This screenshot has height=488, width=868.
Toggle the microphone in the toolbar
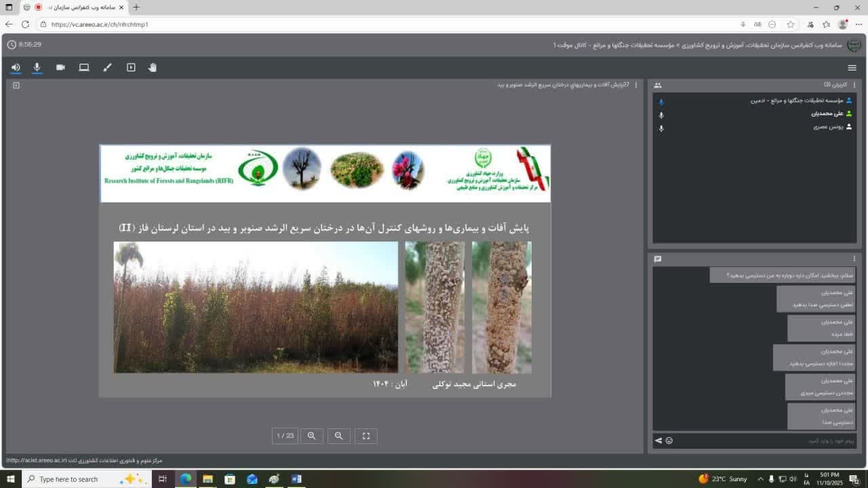(x=37, y=68)
